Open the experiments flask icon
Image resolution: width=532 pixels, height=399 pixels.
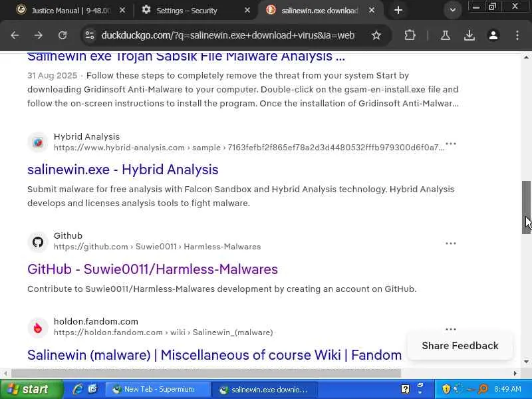point(446,35)
